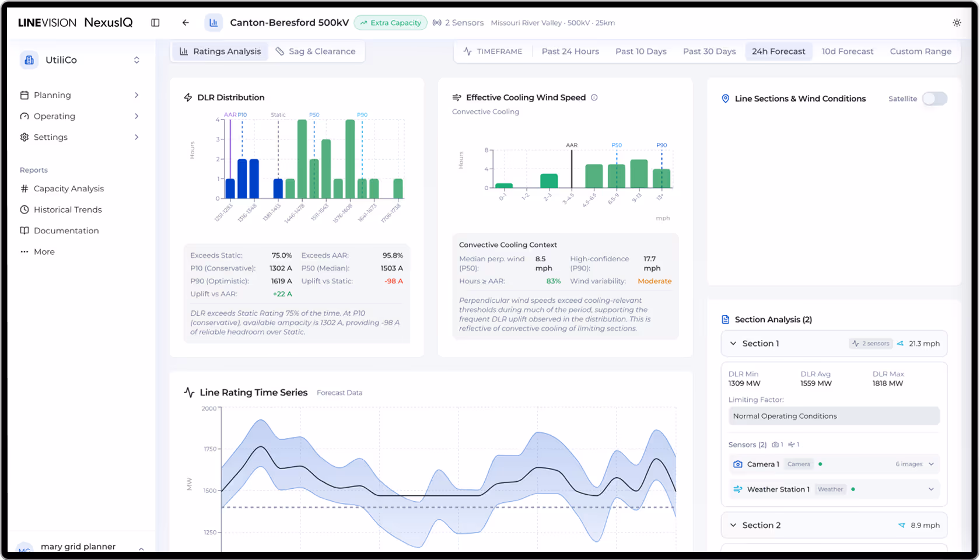Click the Weather Station 1 wind icon
The height and width of the screenshot is (560, 980).
click(738, 489)
